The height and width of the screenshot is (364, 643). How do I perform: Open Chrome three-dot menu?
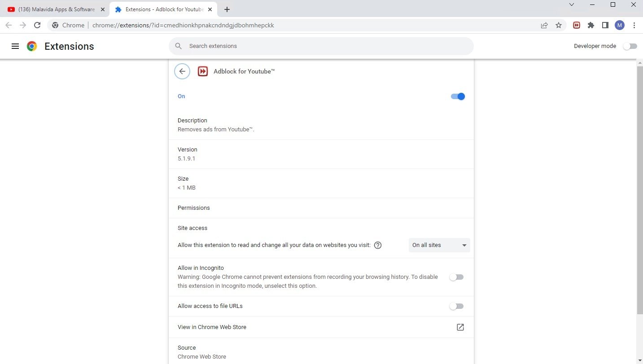[x=634, y=25]
